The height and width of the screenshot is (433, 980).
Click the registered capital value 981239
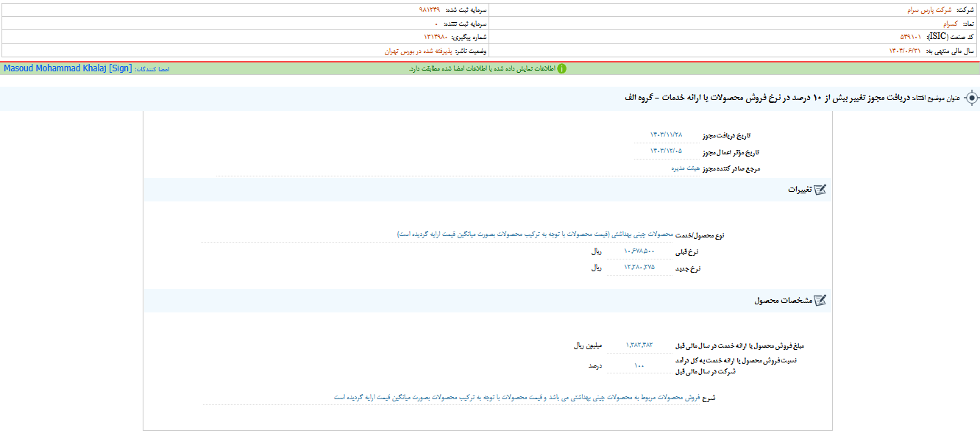coord(429,10)
